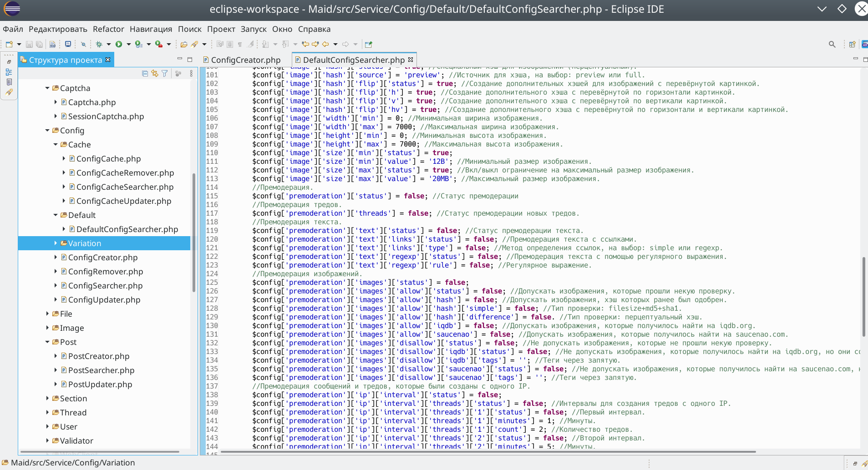This screenshot has width=868, height=470.
Task: Close the Структура проекта view tab
Action: [x=108, y=60]
